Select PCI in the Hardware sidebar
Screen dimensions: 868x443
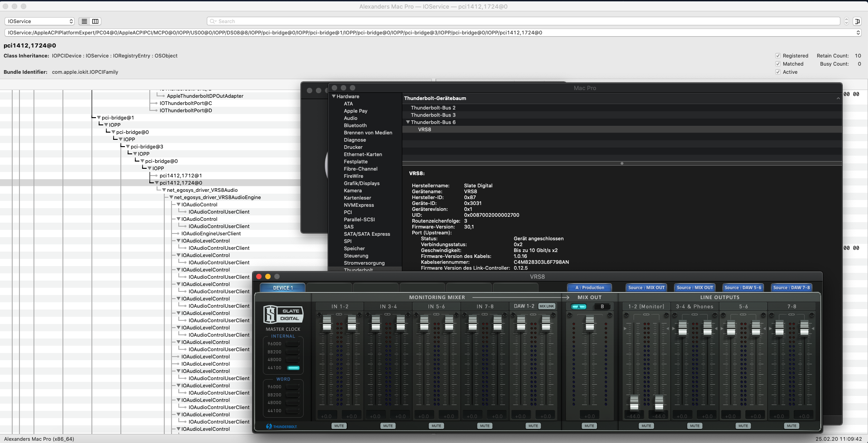point(348,212)
